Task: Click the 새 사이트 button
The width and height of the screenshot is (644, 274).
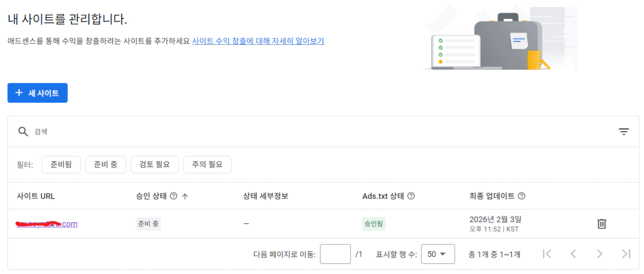Action: pos(37,93)
